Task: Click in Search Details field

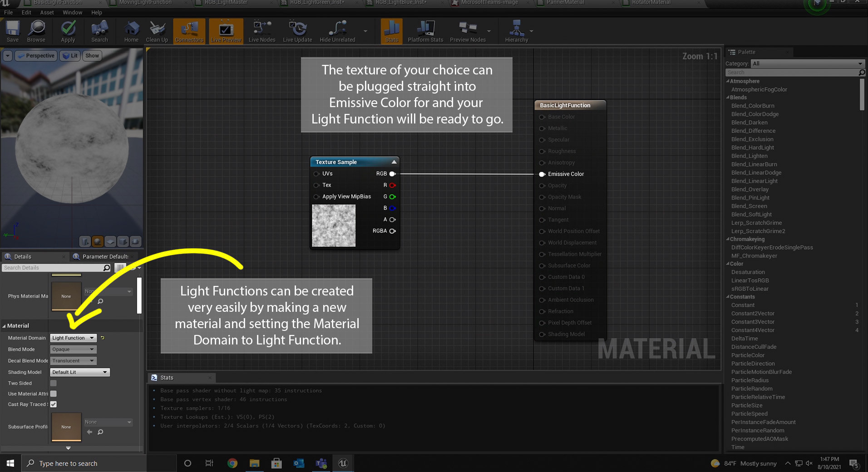Action: [x=56, y=268]
